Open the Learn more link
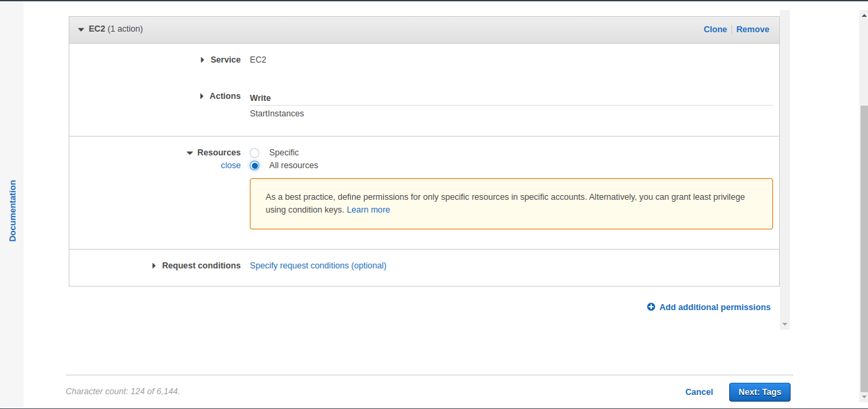Viewport: 868px width, 409px height. [368, 210]
